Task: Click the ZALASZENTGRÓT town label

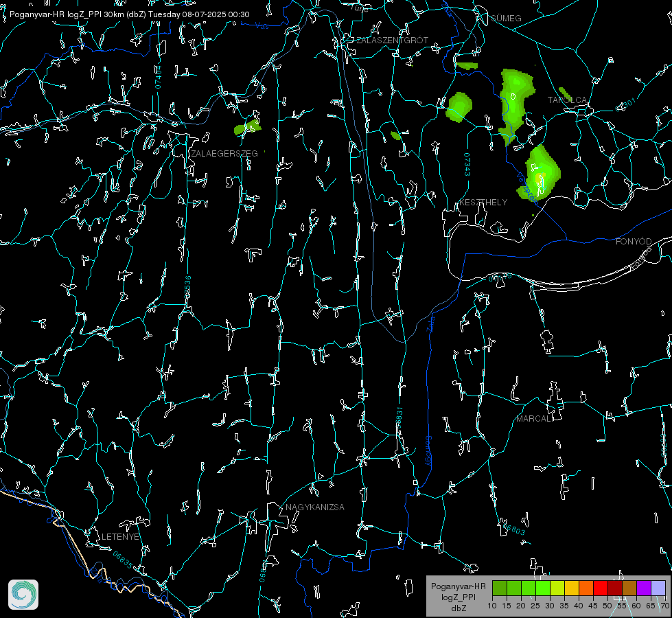Action: pos(392,41)
